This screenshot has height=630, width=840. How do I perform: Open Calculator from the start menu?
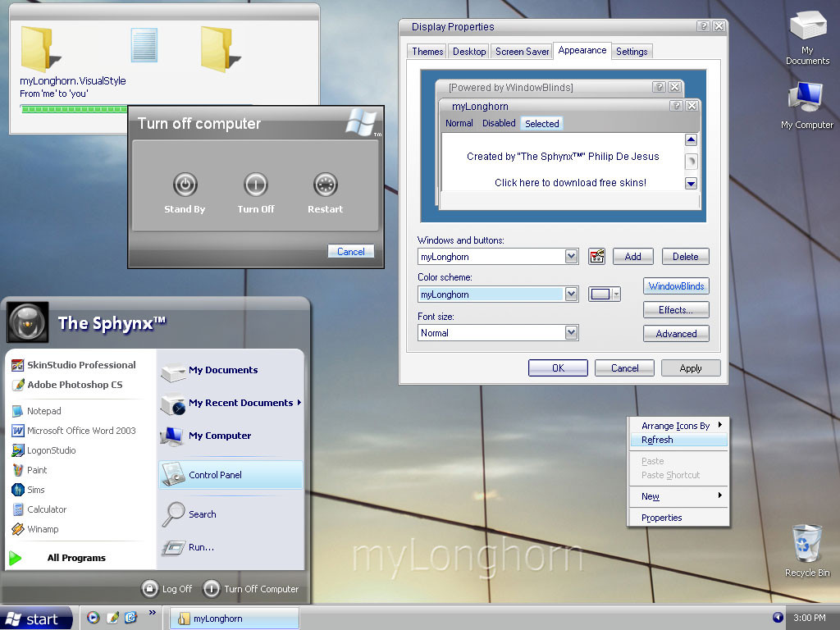click(39, 509)
